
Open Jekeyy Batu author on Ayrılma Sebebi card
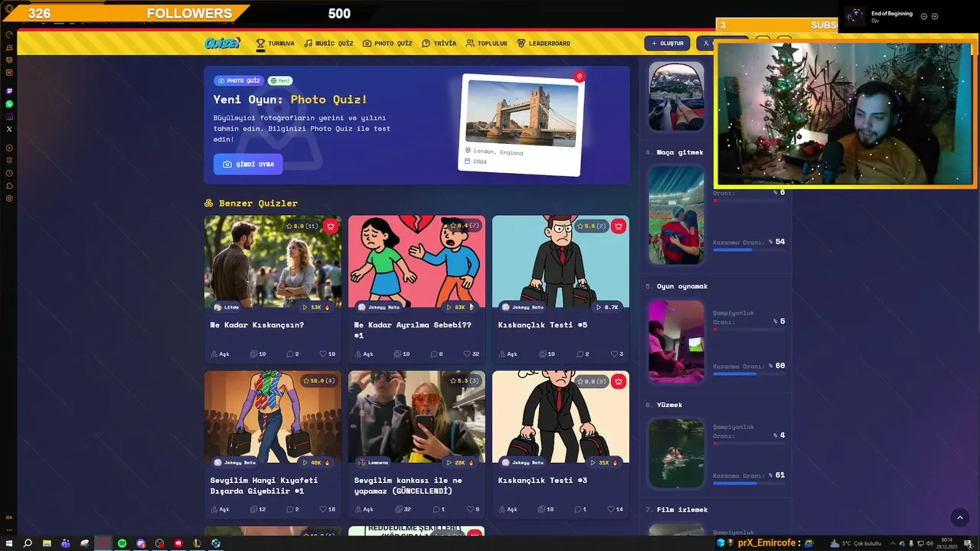pos(379,307)
